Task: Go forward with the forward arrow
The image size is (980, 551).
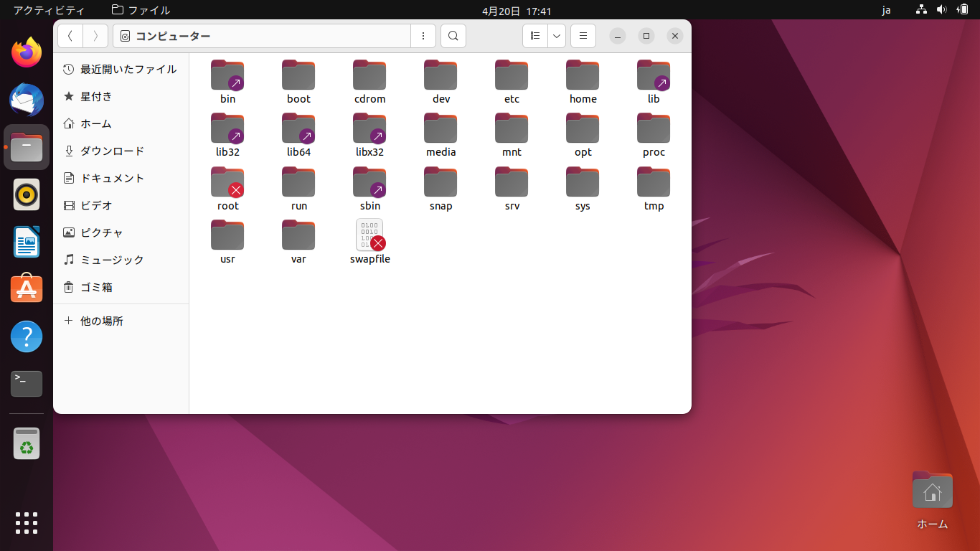Action: point(95,36)
